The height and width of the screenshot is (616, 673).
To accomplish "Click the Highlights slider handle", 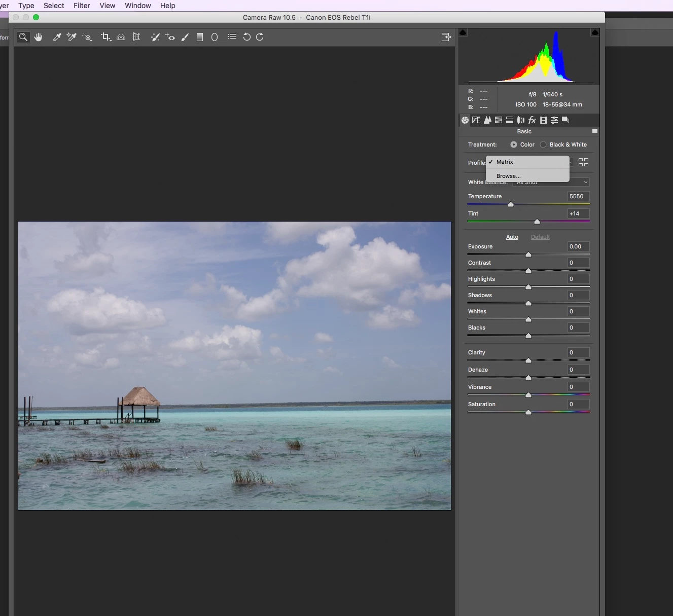I will [528, 287].
